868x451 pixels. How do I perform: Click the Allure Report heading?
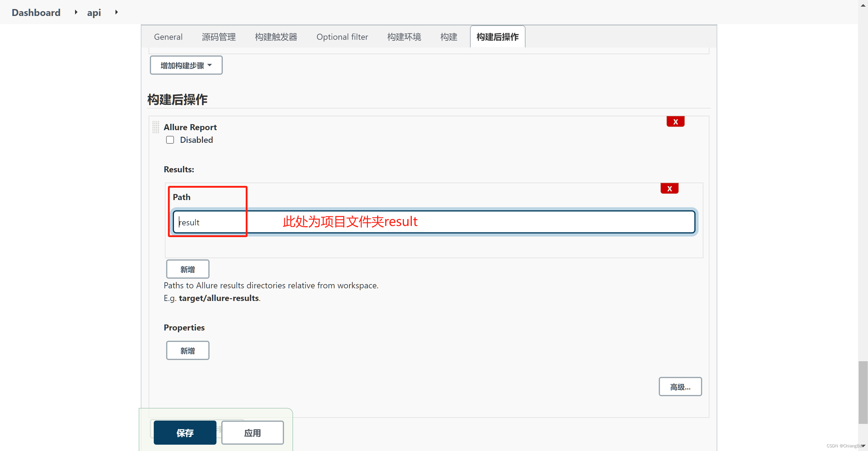[190, 127]
